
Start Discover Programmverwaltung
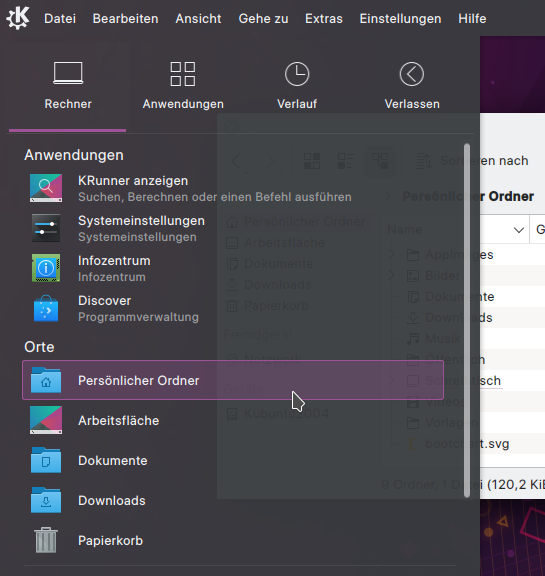pos(233,309)
